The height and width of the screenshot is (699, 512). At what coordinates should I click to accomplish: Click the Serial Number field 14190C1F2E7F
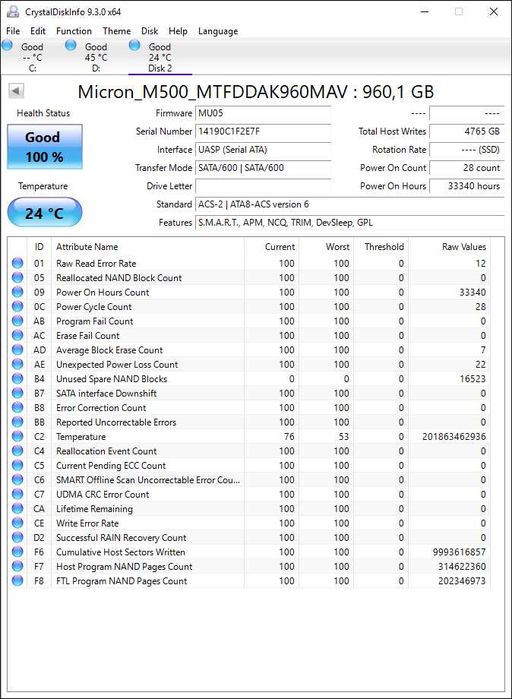click(x=263, y=132)
